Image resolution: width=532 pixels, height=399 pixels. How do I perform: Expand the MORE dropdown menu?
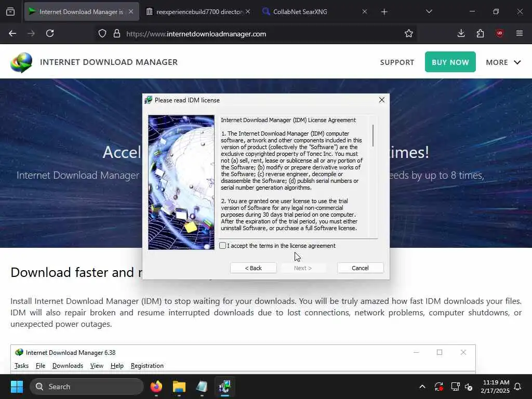[x=503, y=62]
